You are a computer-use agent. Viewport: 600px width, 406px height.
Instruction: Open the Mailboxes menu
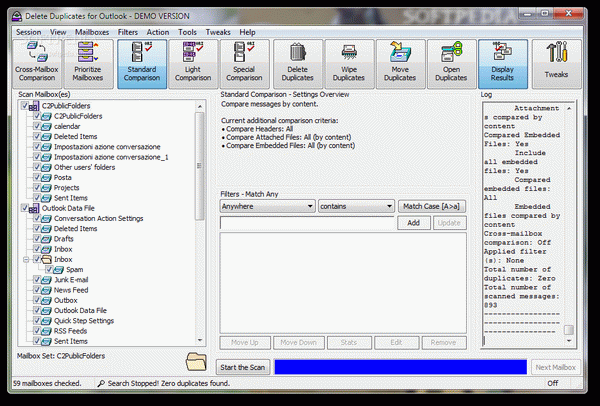[x=92, y=33]
